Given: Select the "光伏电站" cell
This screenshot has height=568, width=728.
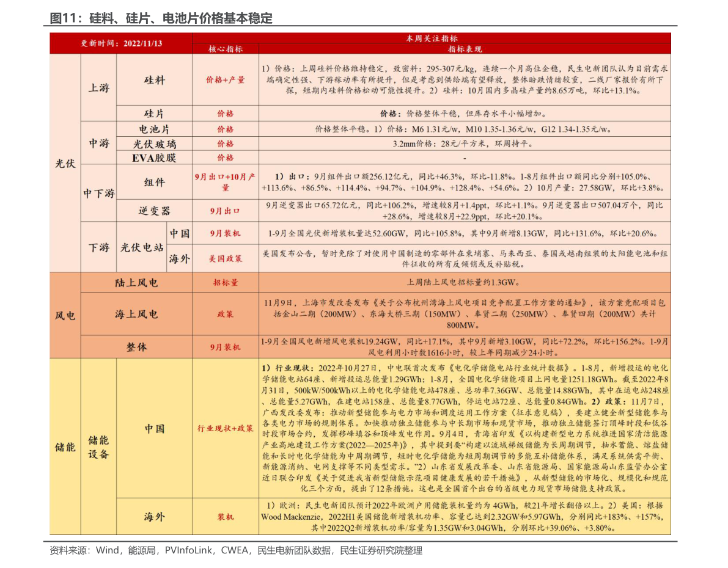Looking at the screenshot, I should coord(142,247).
